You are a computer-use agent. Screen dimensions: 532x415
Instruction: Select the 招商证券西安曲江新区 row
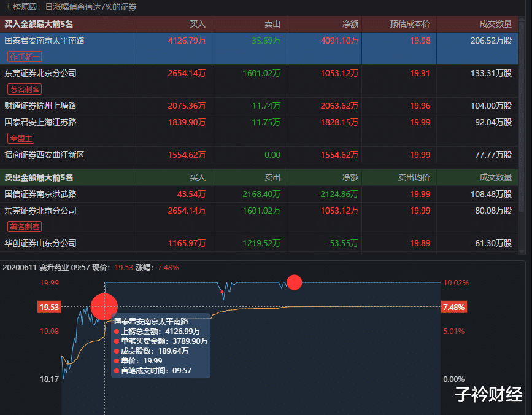pos(259,155)
